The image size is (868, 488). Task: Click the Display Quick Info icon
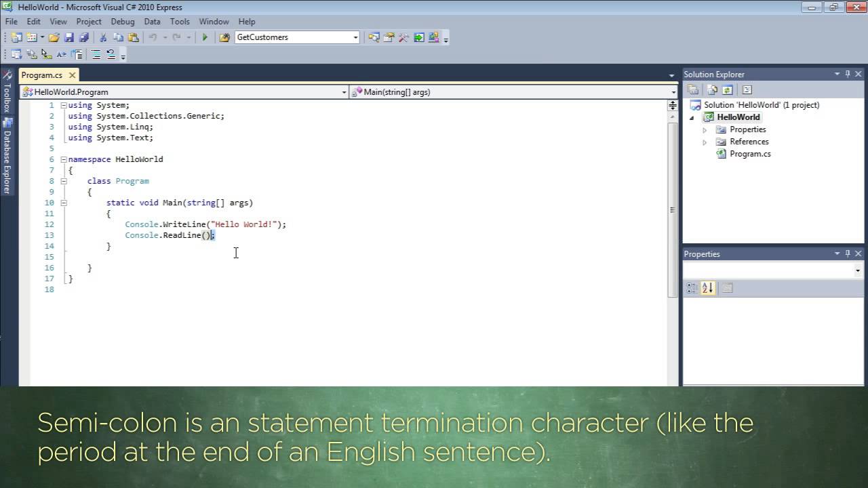click(x=46, y=54)
